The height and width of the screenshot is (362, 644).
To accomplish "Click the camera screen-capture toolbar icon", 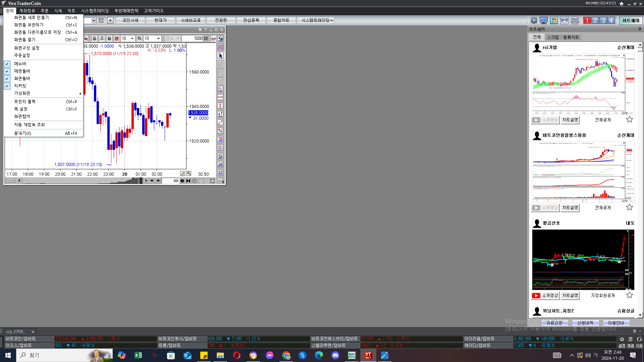I will [564, 20].
